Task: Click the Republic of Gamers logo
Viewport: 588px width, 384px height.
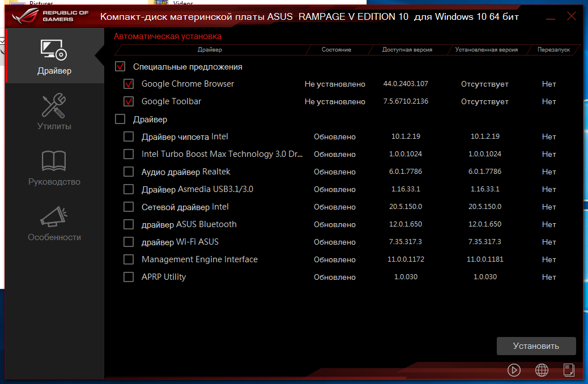Action: tap(50, 16)
